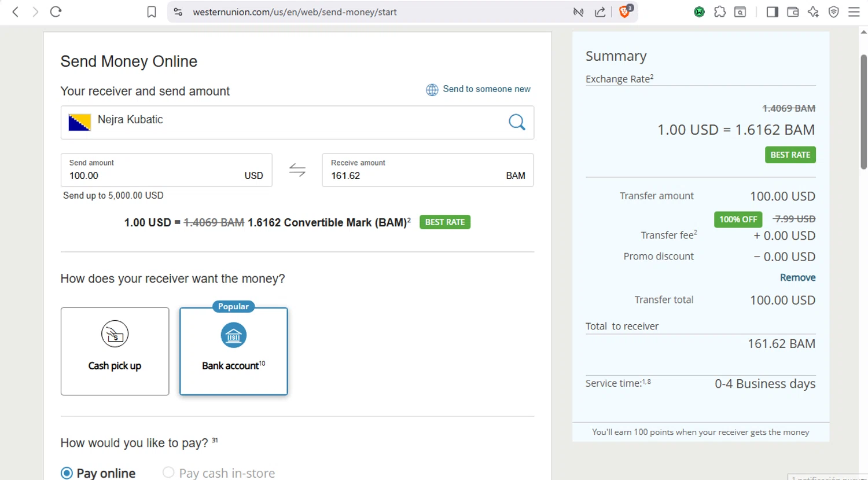Click the earn 100 points notice

tap(700, 432)
